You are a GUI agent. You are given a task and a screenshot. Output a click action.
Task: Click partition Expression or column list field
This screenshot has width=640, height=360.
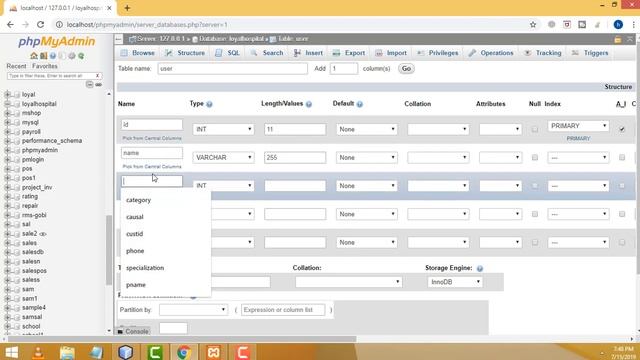(x=283, y=310)
